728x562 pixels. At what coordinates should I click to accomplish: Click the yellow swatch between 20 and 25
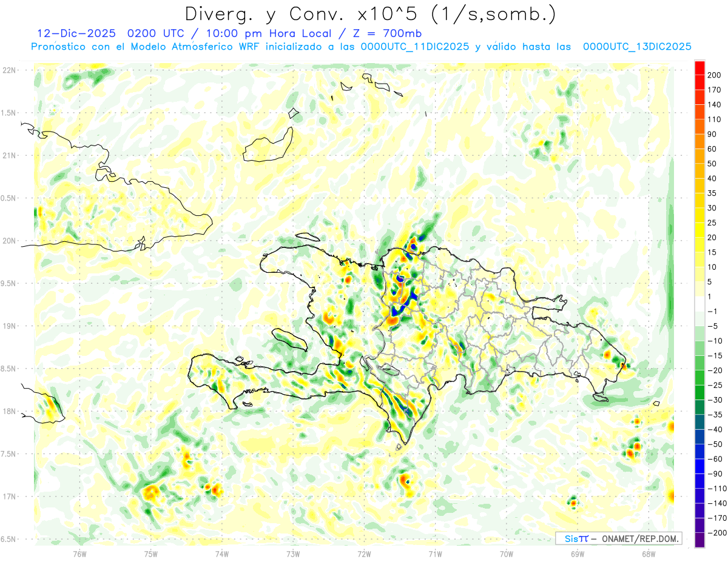[699, 230]
